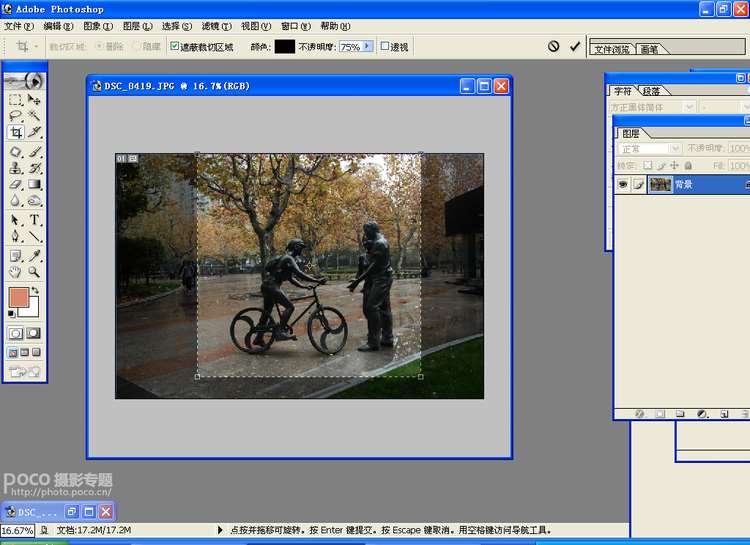The height and width of the screenshot is (545, 750).
Task: Select the History Brush tool
Action: coord(33,168)
